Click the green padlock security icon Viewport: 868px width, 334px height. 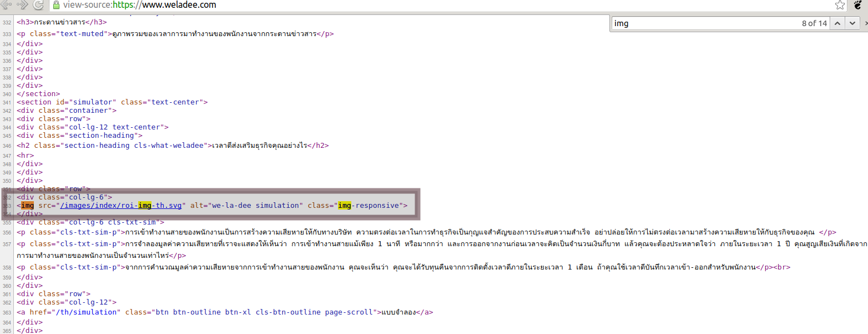tap(56, 5)
